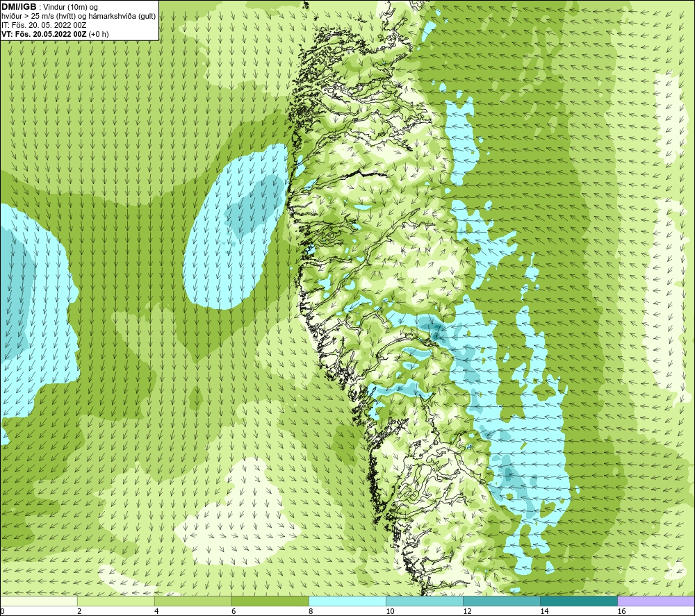Screen dimensions: 695x616
Task: Click the 6–8 m/s dark green swatch
Action: pyautogui.click(x=270, y=601)
